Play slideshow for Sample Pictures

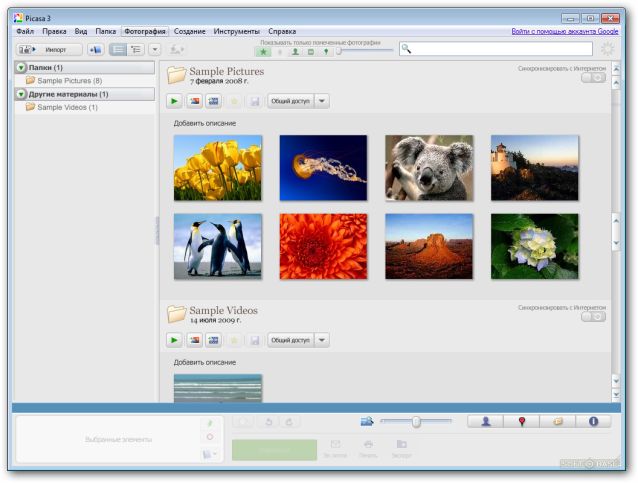click(174, 101)
